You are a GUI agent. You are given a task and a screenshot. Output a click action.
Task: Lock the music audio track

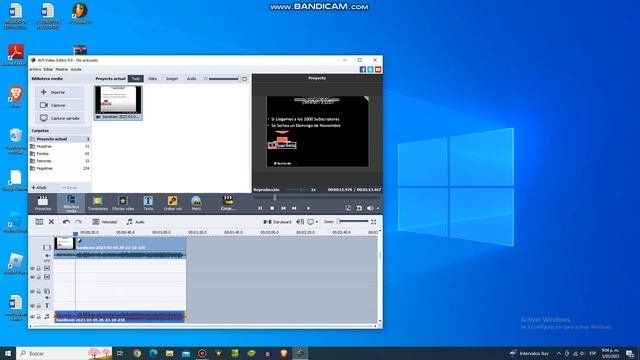click(x=39, y=316)
